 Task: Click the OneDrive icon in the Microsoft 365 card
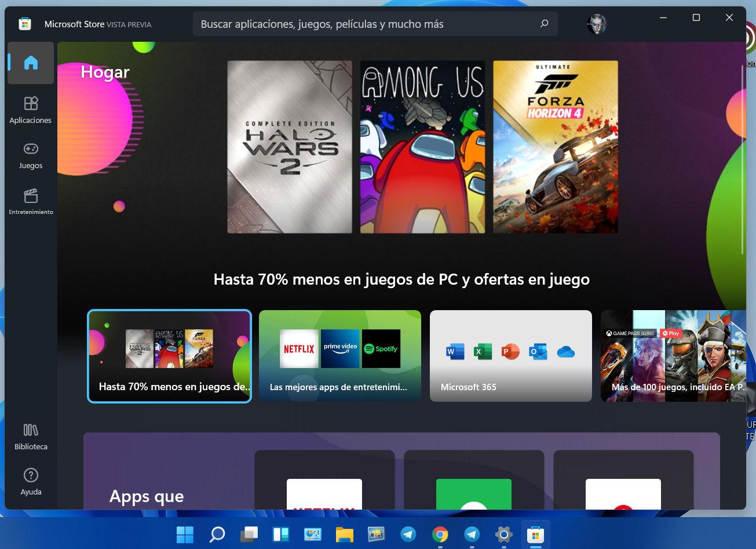click(x=566, y=351)
